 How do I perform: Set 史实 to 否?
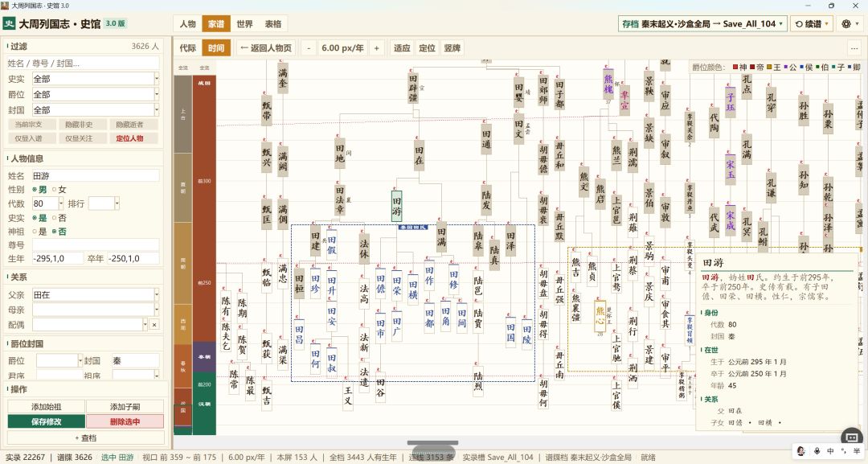pyautogui.click(x=59, y=218)
